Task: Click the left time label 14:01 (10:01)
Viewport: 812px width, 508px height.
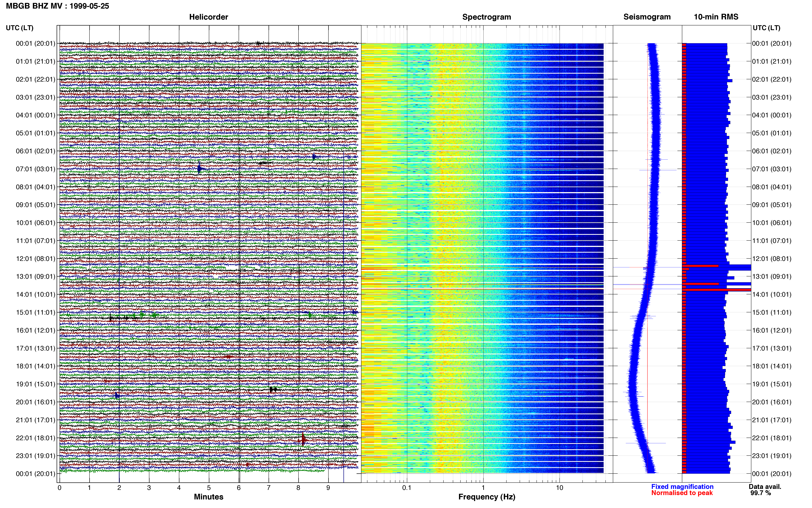Action: (x=35, y=294)
